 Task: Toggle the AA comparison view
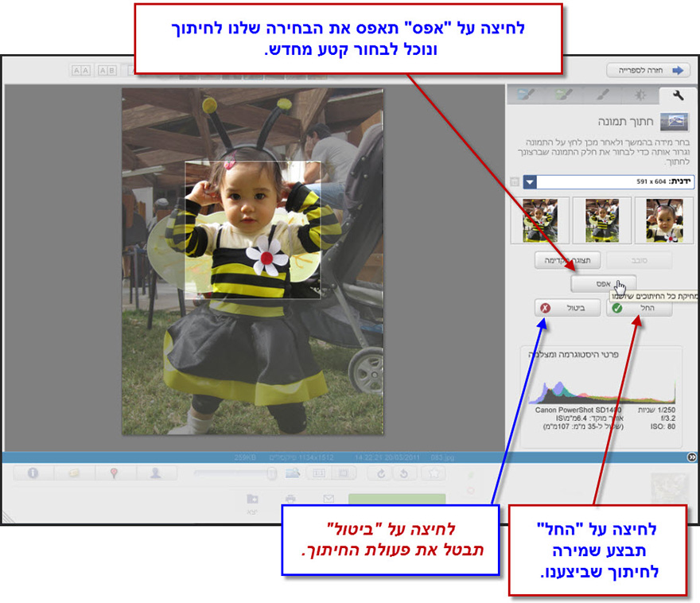tap(82, 71)
